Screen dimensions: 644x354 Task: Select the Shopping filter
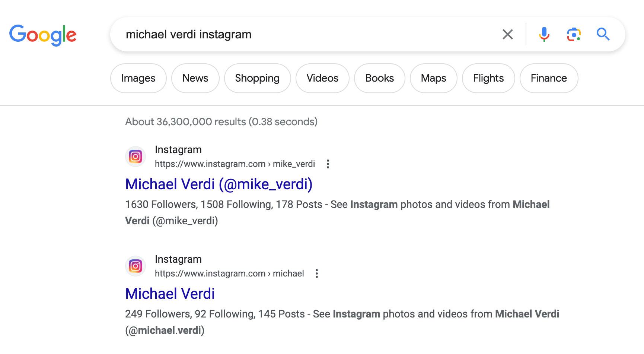point(257,78)
